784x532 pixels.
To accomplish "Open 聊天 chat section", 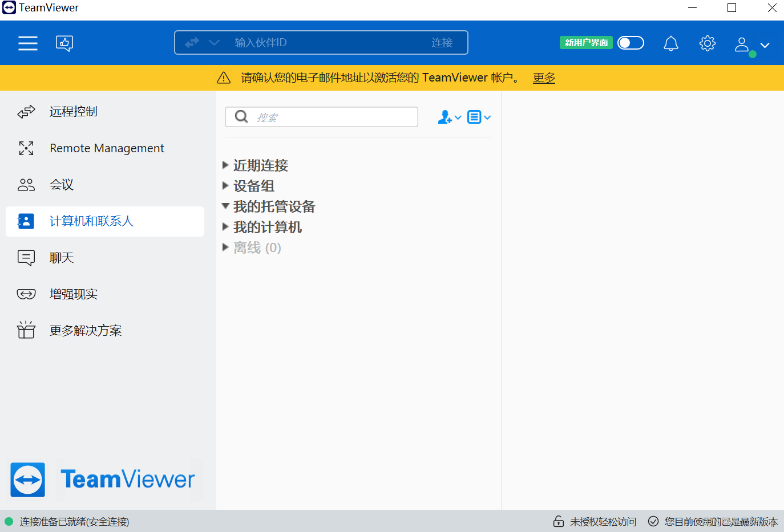I will [105, 258].
